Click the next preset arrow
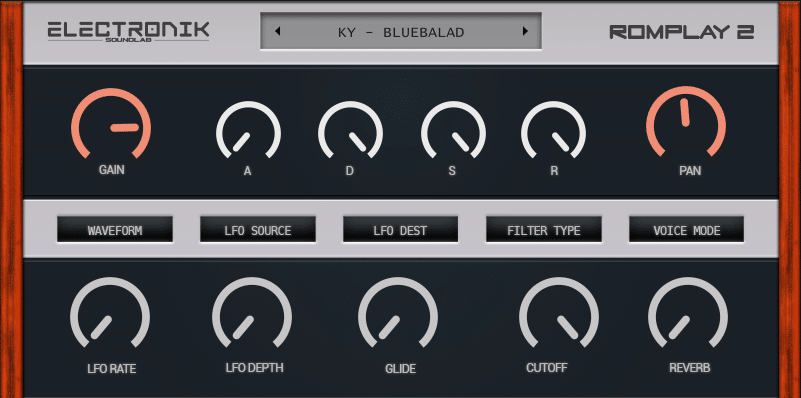 click(525, 31)
